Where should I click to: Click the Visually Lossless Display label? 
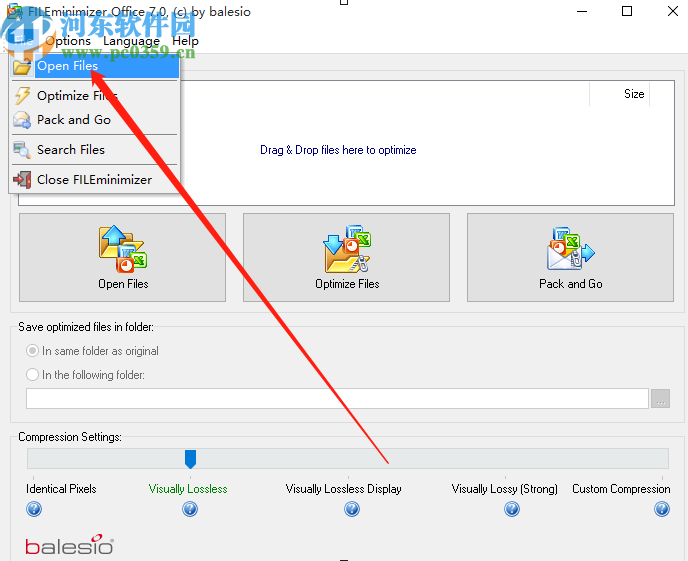click(x=344, y=489)
